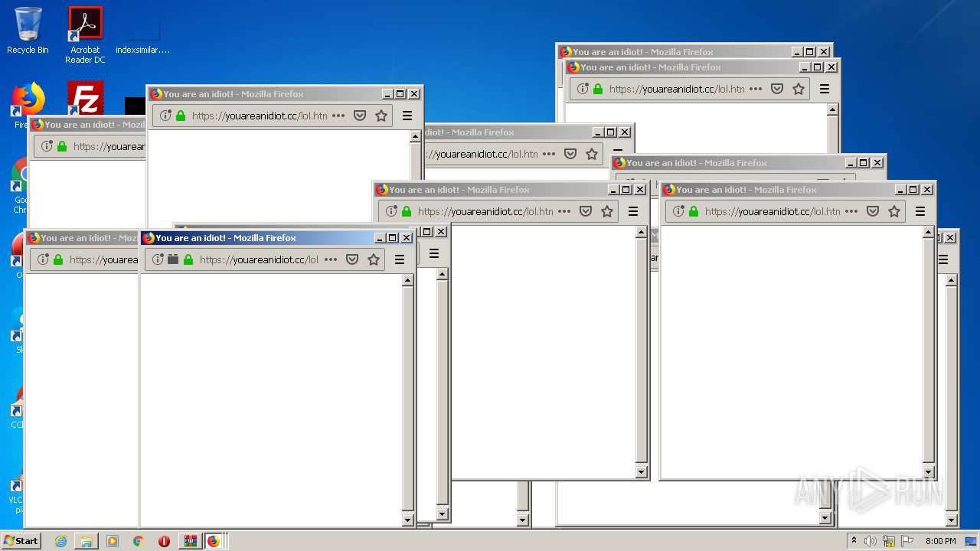Click the scroll-down arrow of the Firefox window above the ANY.RUN watermark
Image resolution: width=980 pixels, height=551 pixels.
tap(928, 471)
